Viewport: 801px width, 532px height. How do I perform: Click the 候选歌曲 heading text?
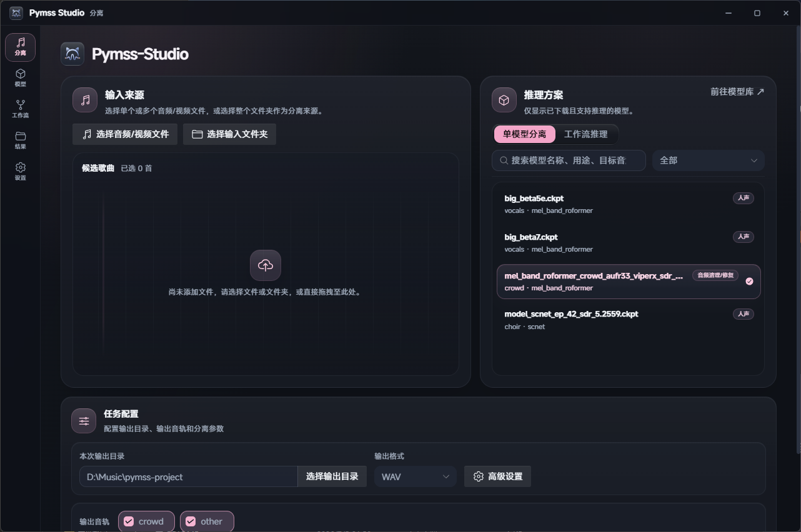pyautogui.click(x=98, y=169)
